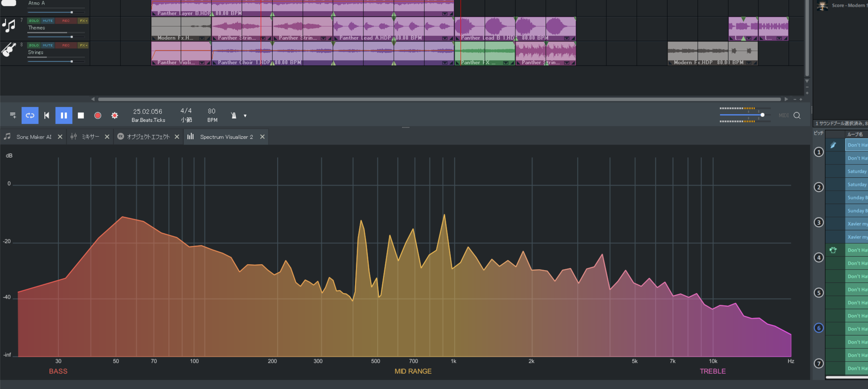Viewport: 868px width, 389px height.
Task: Switch to オブジェクトエフェクト tab
Action: point(148,137)
